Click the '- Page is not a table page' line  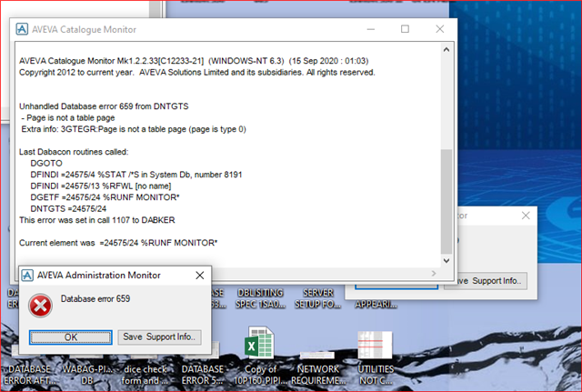[x=68, y=118]
